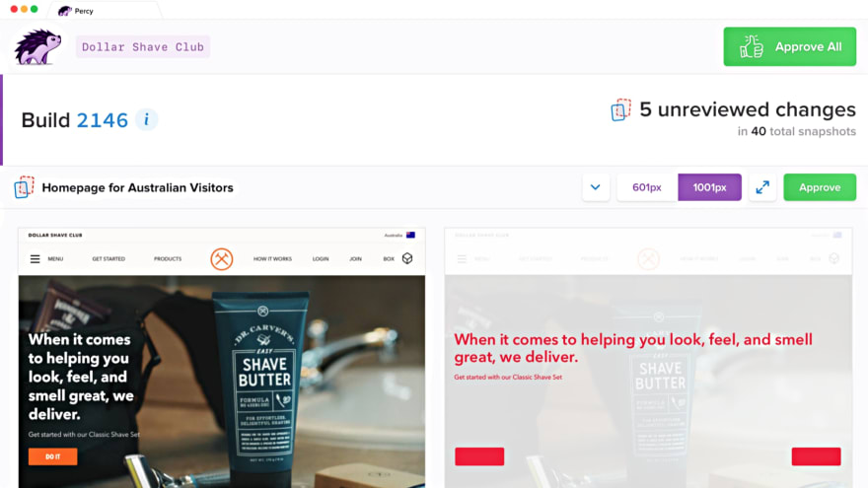Image resolution: width=868 pixels, height=488 pixels.
Task: Approve the Homepage for Australian Visitors snapshot
Action: pos(820,187)
